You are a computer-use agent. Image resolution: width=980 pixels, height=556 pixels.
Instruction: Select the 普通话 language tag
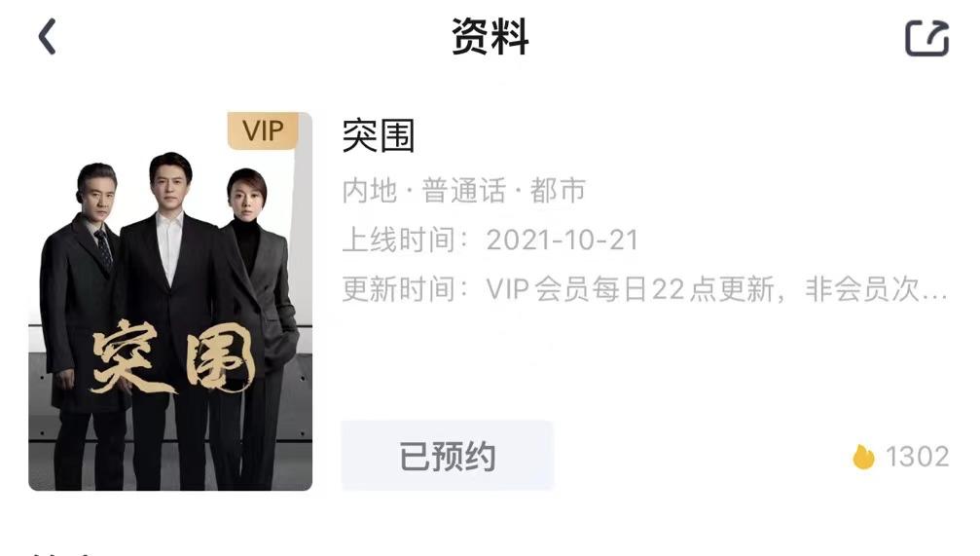(x=464, y=191)
